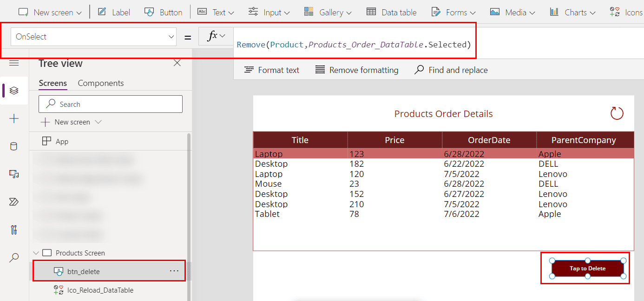Click the Tap to Delete button
This screenshot has width=644, height=301.
(x=588, y=268)
